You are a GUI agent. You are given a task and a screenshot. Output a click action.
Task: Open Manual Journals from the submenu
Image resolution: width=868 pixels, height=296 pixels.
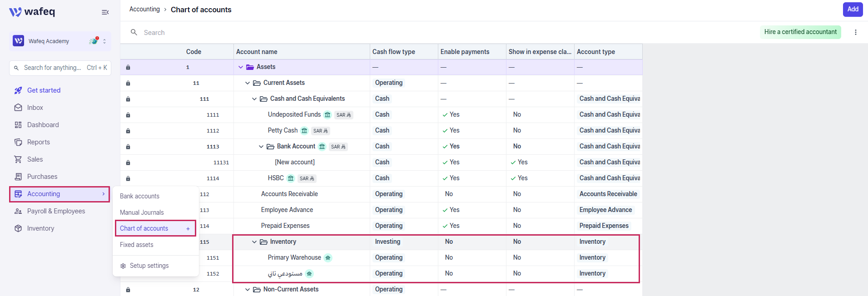142,212
